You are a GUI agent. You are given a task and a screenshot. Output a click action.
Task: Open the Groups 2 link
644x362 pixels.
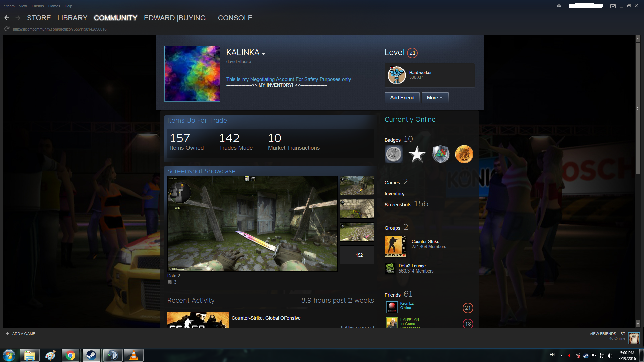tap(396, 227)
